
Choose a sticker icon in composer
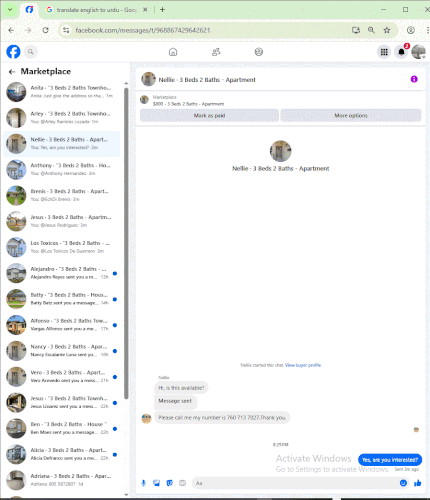[x=169, y=483]
